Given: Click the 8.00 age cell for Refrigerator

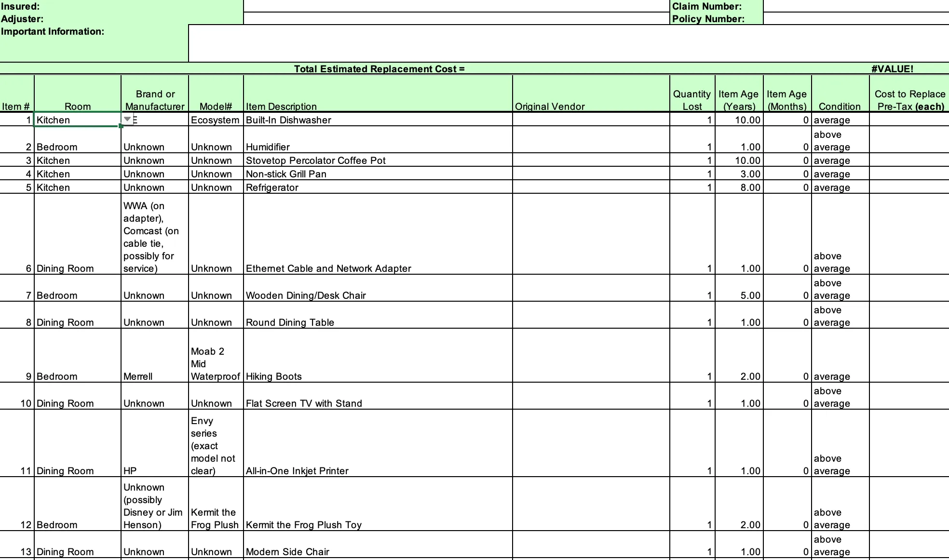Looking at the screenshot, I should [x=739, y=187].
